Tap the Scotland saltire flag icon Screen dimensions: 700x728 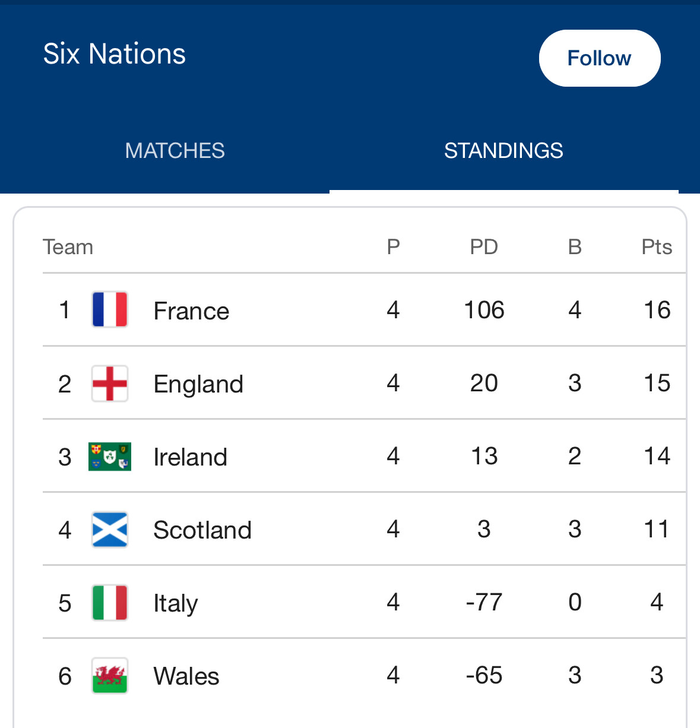click(110, 529)
